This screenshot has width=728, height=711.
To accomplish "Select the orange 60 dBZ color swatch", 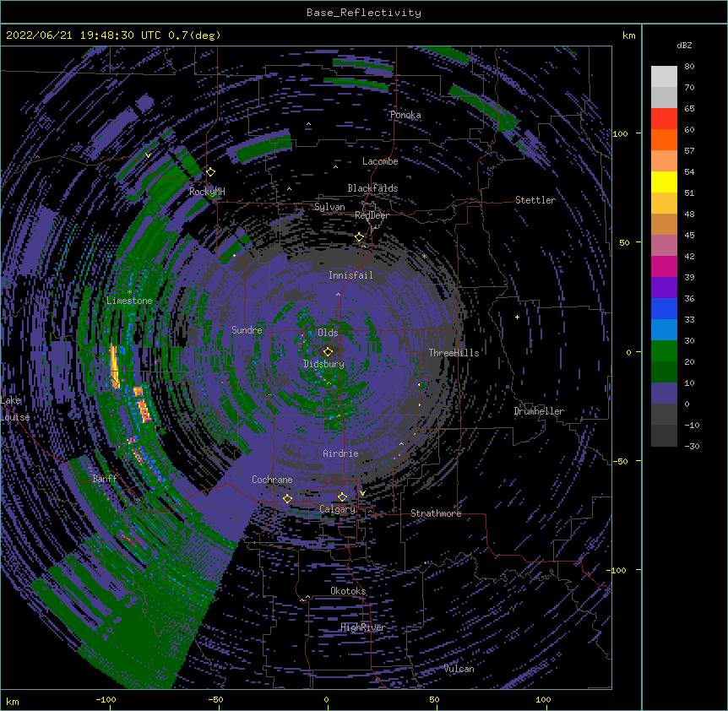I will tap(664, 139).
